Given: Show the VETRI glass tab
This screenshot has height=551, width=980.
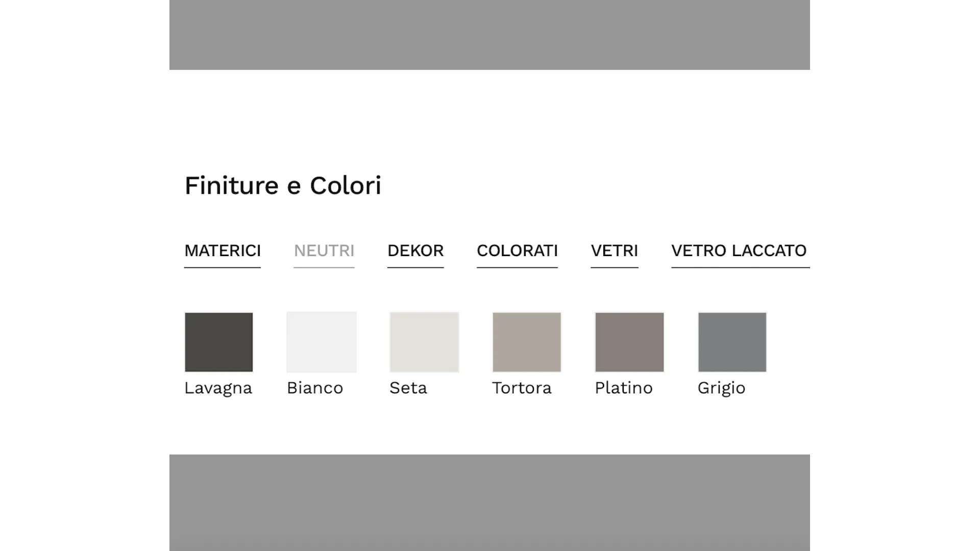Looking at the screenshot, I should pos(614,251).
